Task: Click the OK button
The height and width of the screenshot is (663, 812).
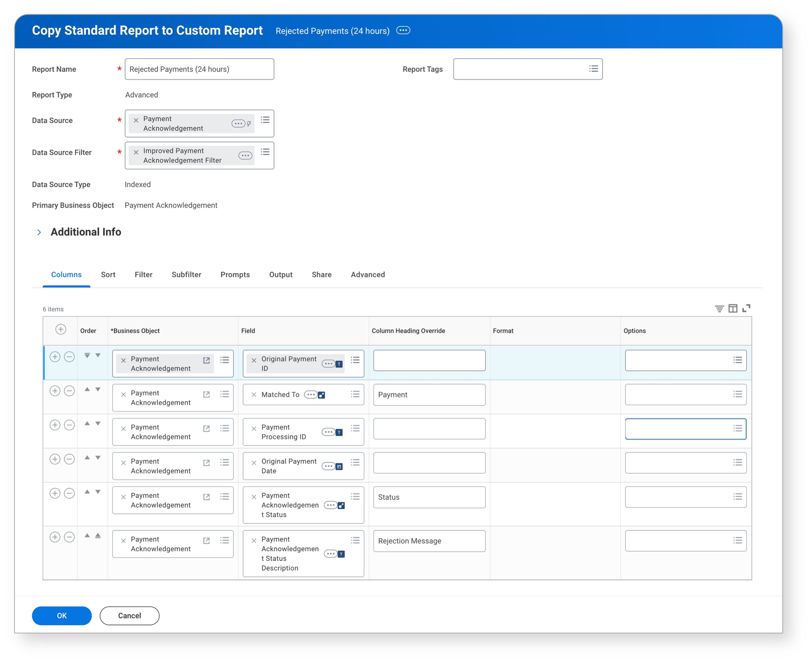Action: (61, 616)
